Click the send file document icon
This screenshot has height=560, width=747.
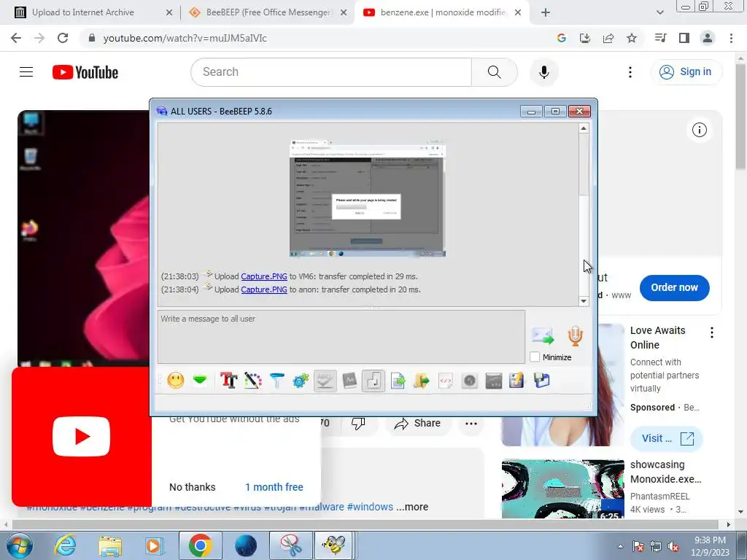click(398, 381)
